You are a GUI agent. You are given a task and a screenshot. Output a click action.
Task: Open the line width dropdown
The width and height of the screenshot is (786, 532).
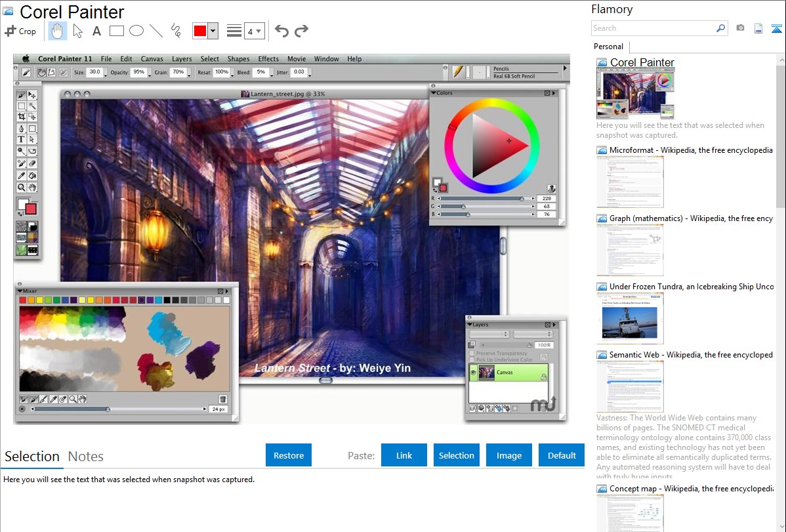coord(254,31)
